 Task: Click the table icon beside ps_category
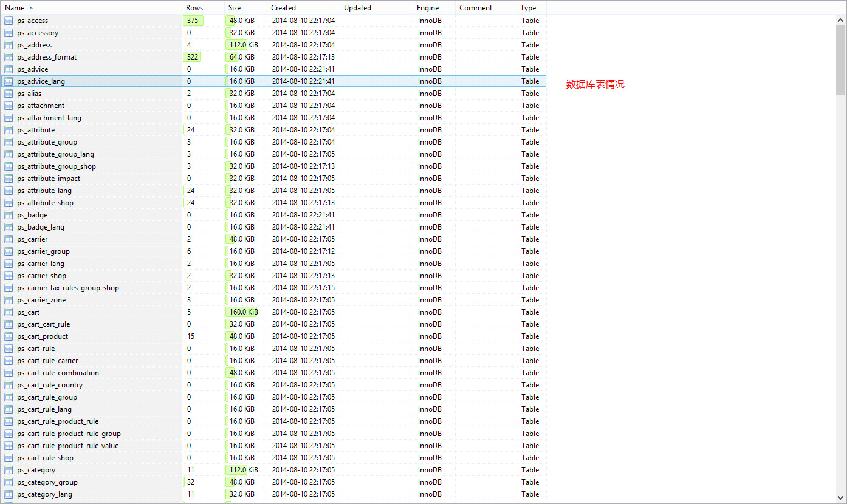pyautogui.click(x=9, y=470)
